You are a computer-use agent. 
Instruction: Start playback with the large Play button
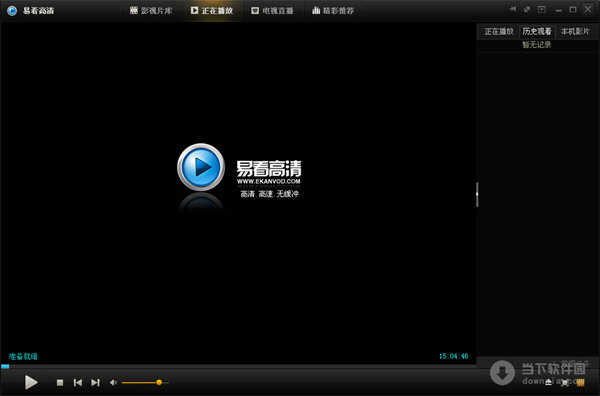31,382
